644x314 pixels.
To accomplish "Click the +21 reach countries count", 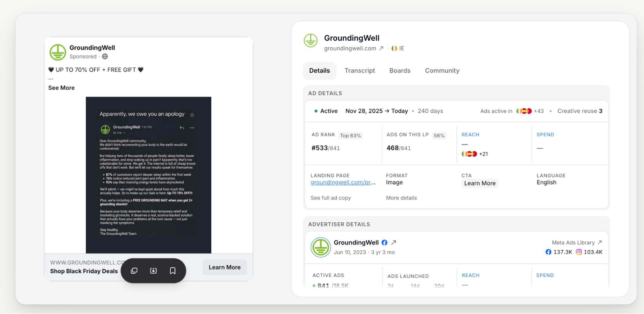I will (x=484, y=154).
